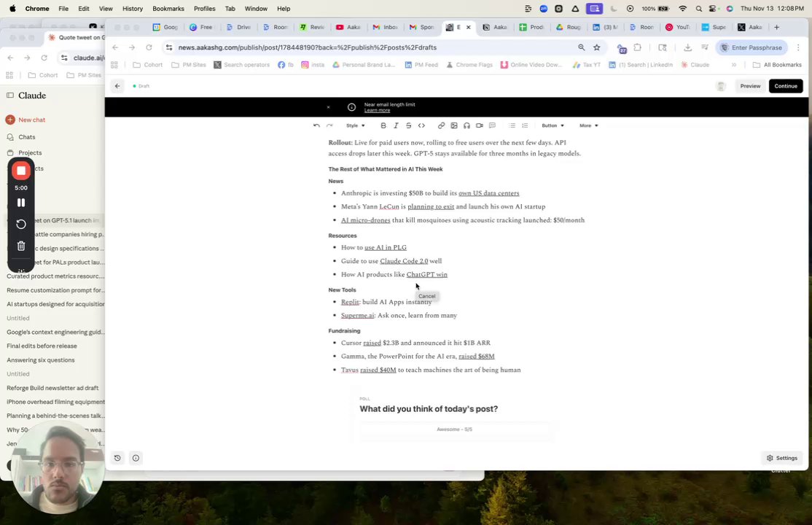Image resolution: width=812 pixels, height=525 pixels.
Task: Apply strikethrough formatting
Action: coord(409,125)
